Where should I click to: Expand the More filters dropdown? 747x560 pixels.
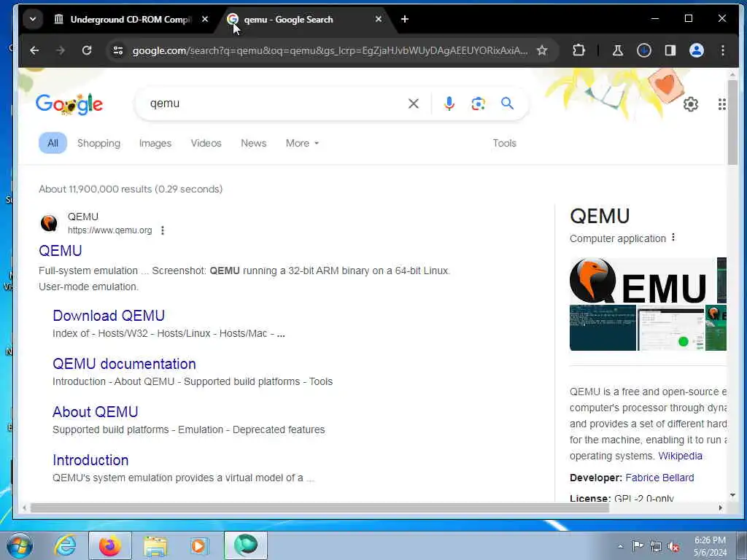[302, 143]
